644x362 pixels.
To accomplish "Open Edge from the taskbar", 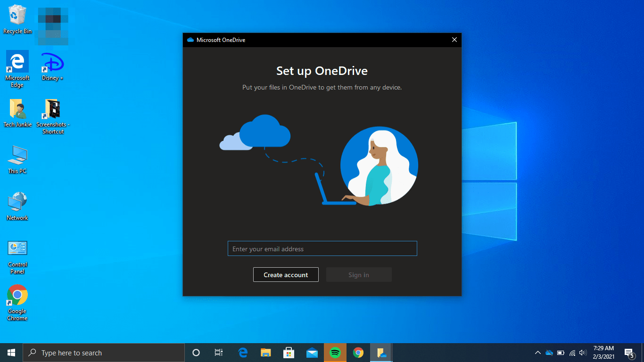I will [x=243, y=353].
